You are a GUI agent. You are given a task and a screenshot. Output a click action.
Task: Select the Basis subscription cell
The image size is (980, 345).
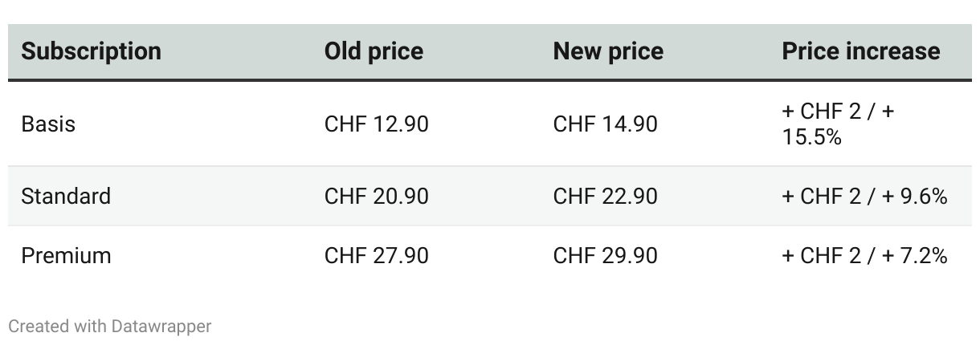[x=48, y=124]
